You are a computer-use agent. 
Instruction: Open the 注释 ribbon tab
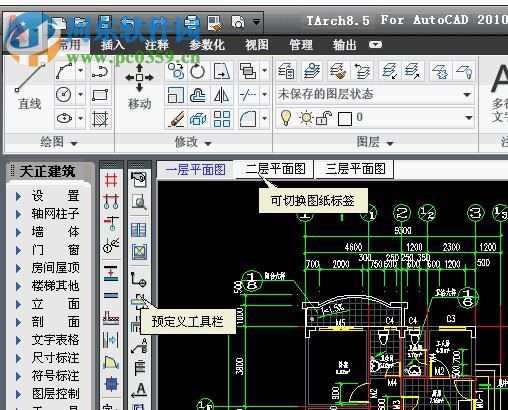coord(156,45)
